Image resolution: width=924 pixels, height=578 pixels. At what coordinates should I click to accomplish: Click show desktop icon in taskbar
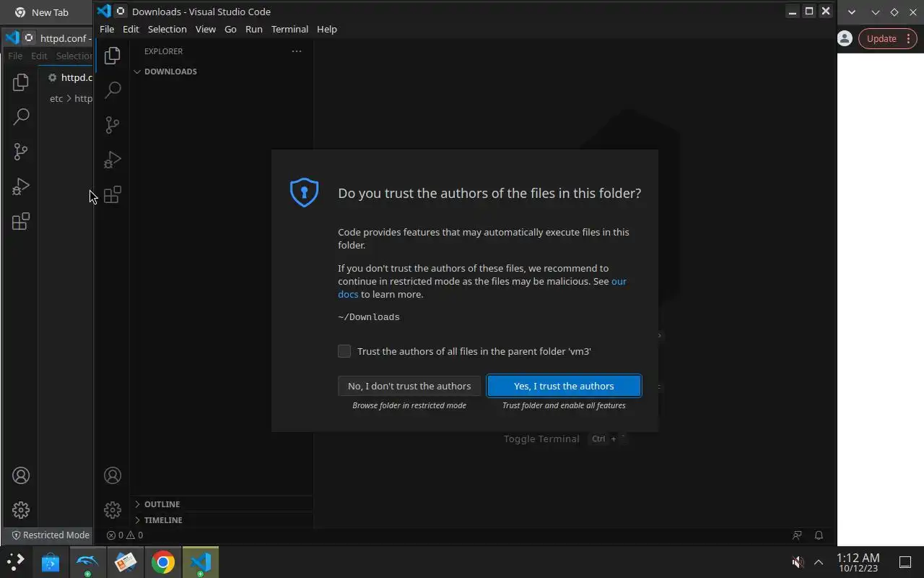coord(905,562)
